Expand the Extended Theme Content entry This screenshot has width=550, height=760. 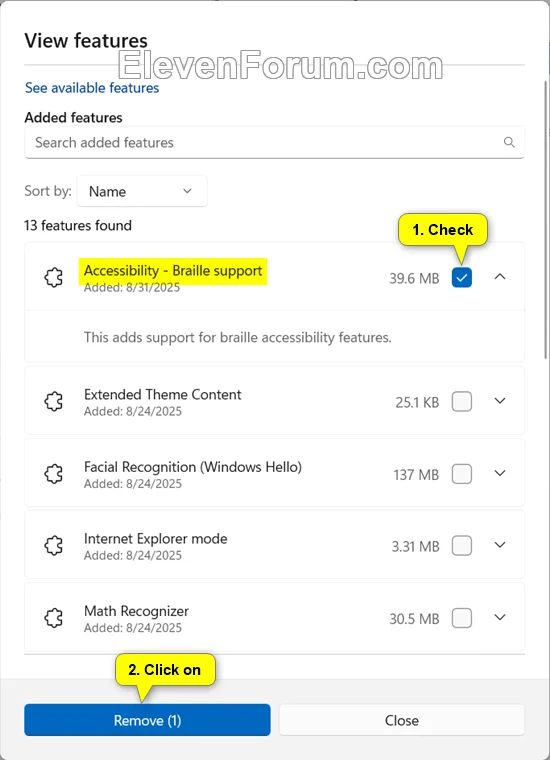click(500, 400)
